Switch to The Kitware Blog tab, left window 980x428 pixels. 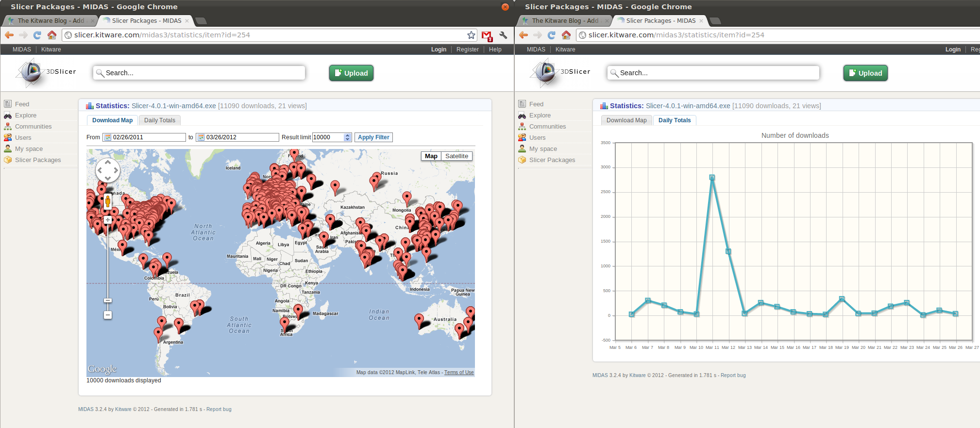click(x=51, y=21)
